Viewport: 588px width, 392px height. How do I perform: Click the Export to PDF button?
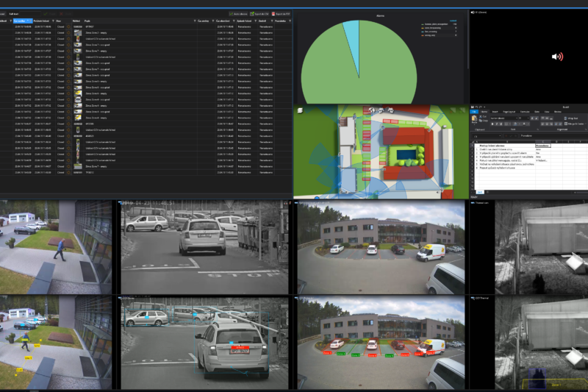click(280, 14)
